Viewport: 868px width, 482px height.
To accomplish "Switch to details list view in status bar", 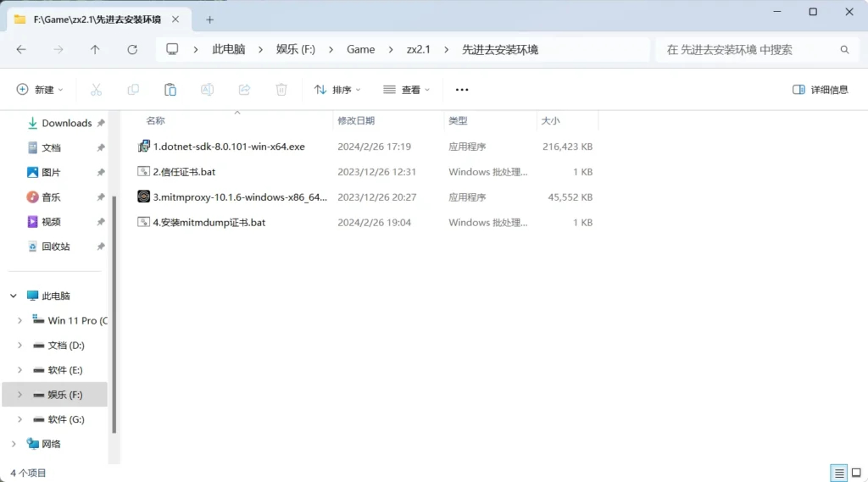I will pos(839,473).
